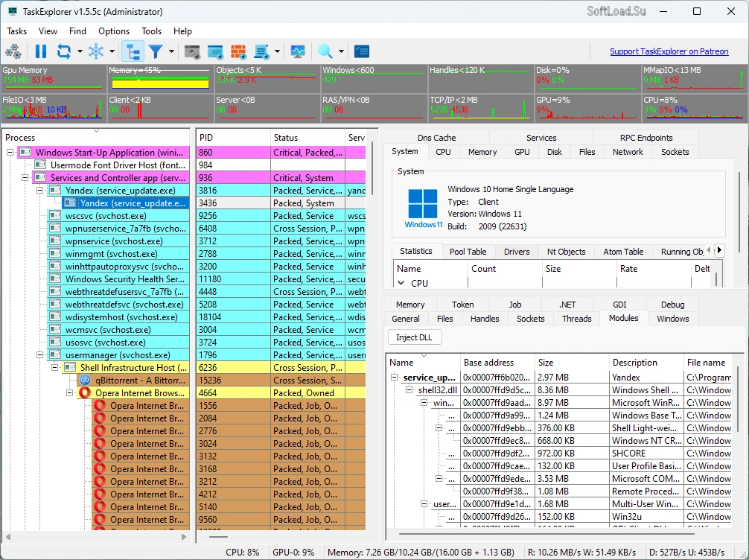
Task: Click the Gpu Memory graph panel
Action: click(53, 79)
